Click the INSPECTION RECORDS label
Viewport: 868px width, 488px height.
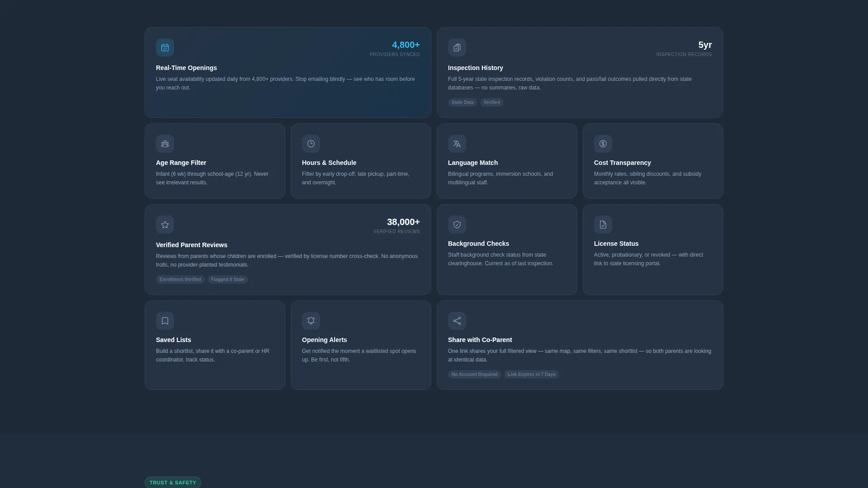pos(684,55)
